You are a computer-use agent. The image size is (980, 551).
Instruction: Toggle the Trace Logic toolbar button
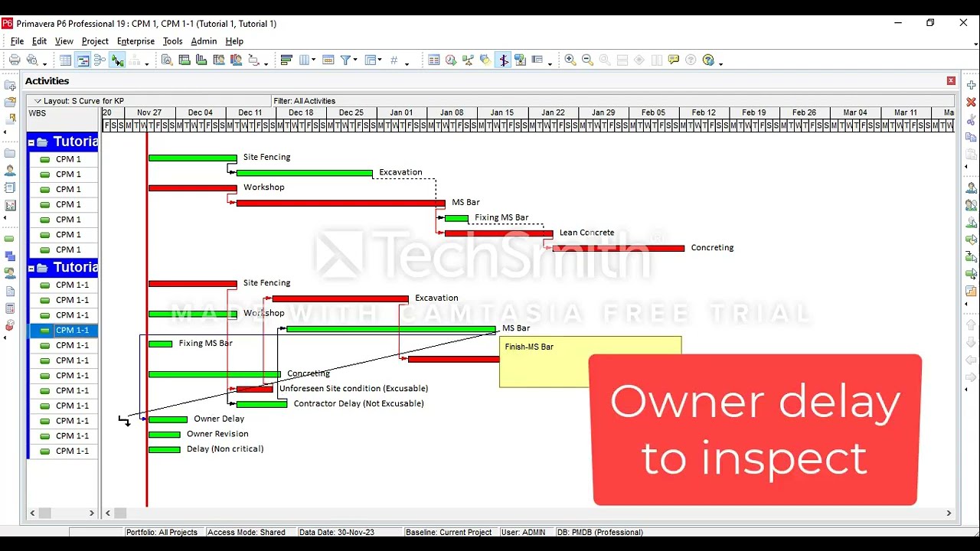coord(117,60)
